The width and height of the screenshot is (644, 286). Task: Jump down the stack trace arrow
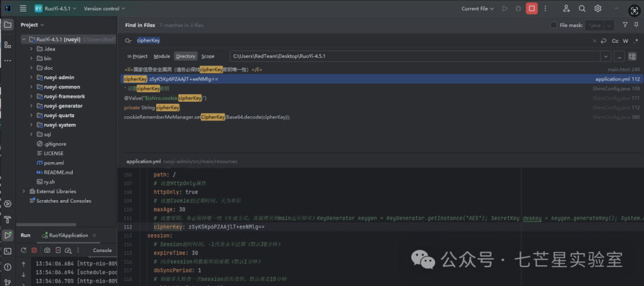coord(23,275)
